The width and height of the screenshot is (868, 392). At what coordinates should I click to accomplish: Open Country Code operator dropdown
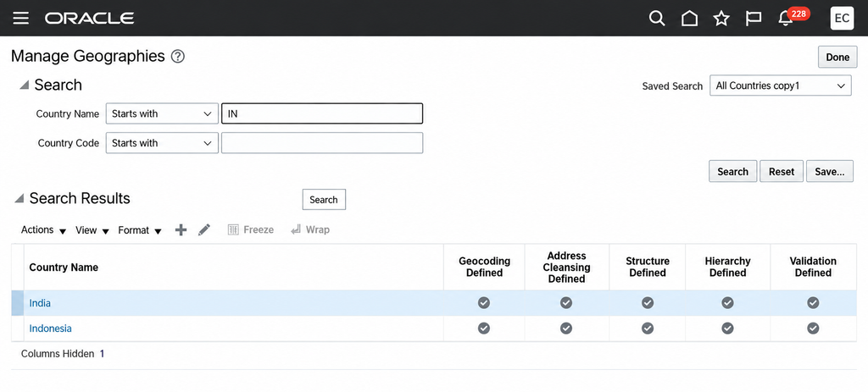(x=162, y=143)
